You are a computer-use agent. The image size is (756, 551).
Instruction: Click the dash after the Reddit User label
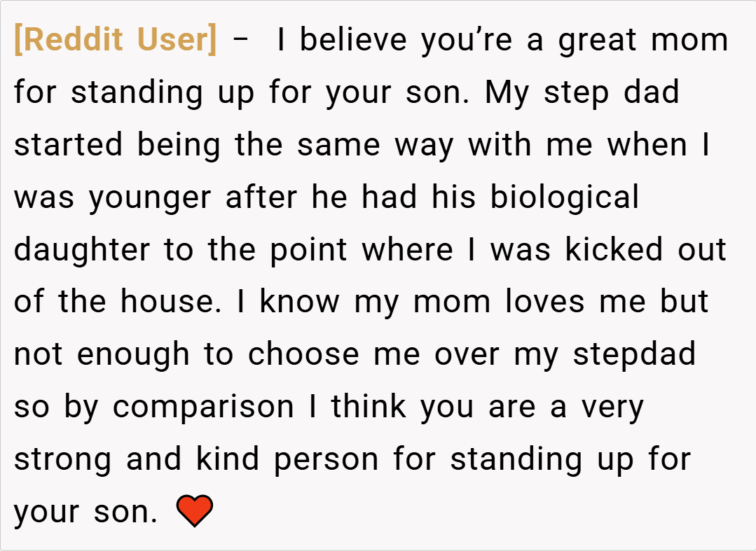(240, 41)
